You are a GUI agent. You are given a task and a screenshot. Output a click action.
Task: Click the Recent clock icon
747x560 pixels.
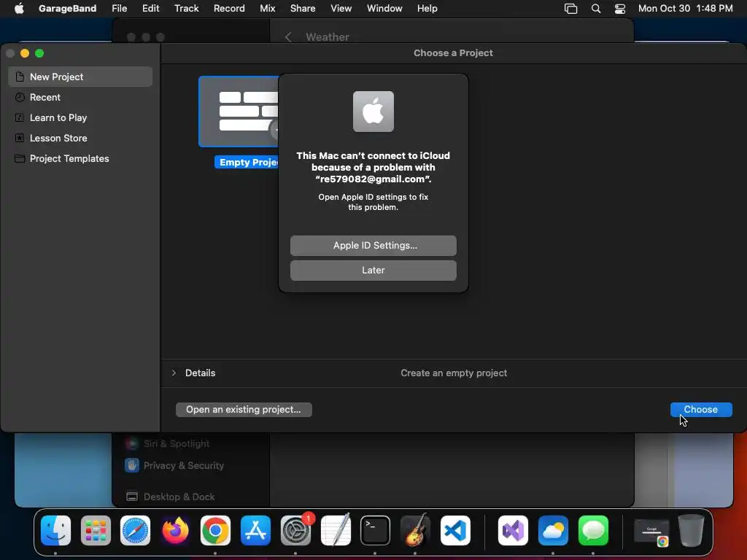pyautogui.click(x=20, y=97)
